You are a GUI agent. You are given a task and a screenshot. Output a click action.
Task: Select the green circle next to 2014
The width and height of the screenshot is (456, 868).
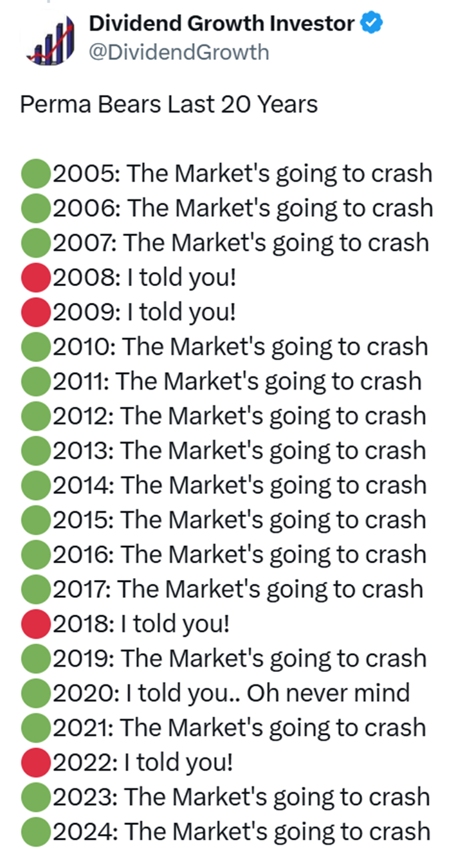pos(36,486)
